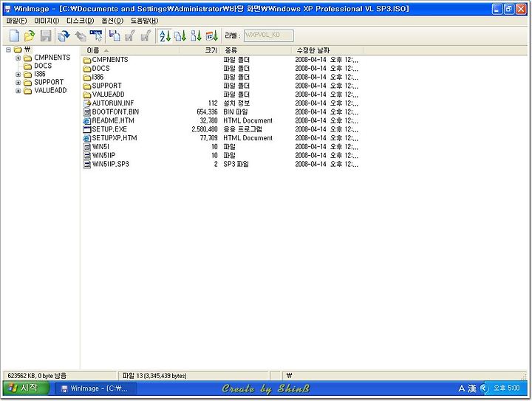This screenshot has height=401, width=532.
Task: Select the CMPNENTS folder label in the tree
Action: [52, 58]
